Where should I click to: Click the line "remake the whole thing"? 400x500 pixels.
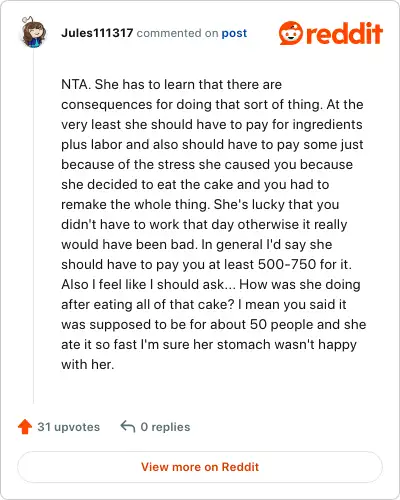(200, 204)
